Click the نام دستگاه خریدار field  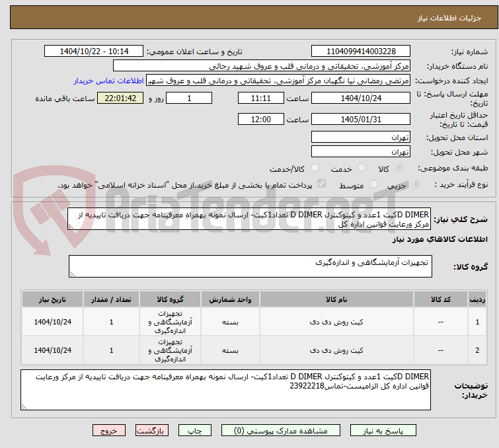pos(262,66)
